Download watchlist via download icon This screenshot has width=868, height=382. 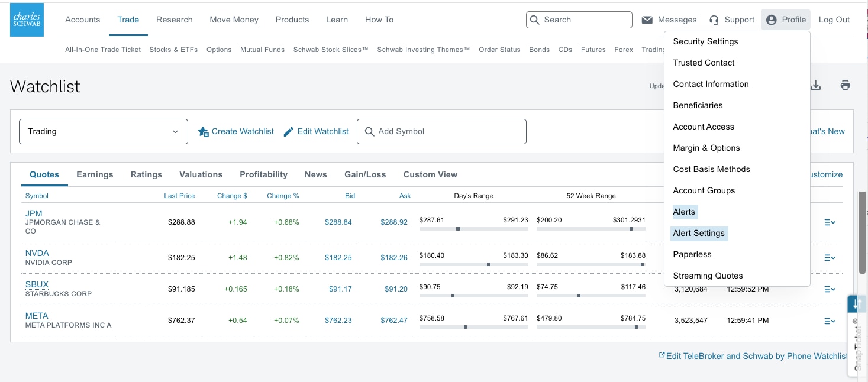coord(816,85)
